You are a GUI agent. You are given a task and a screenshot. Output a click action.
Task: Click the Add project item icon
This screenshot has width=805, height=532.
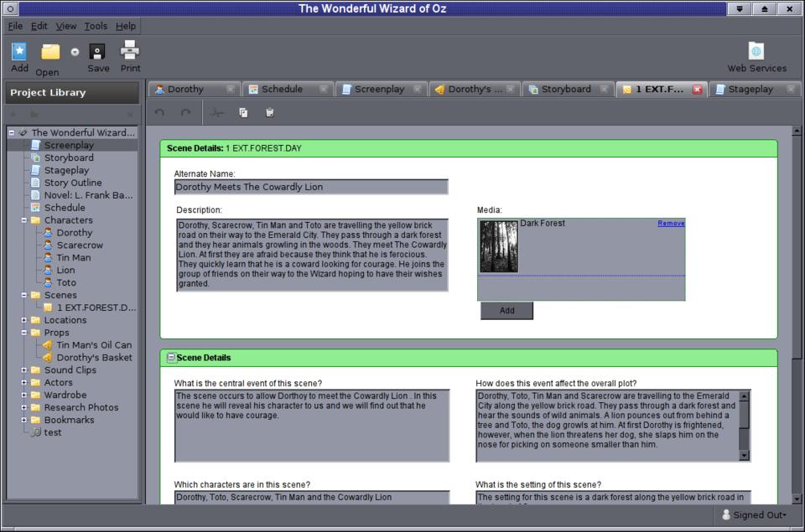tap(18, 52)
